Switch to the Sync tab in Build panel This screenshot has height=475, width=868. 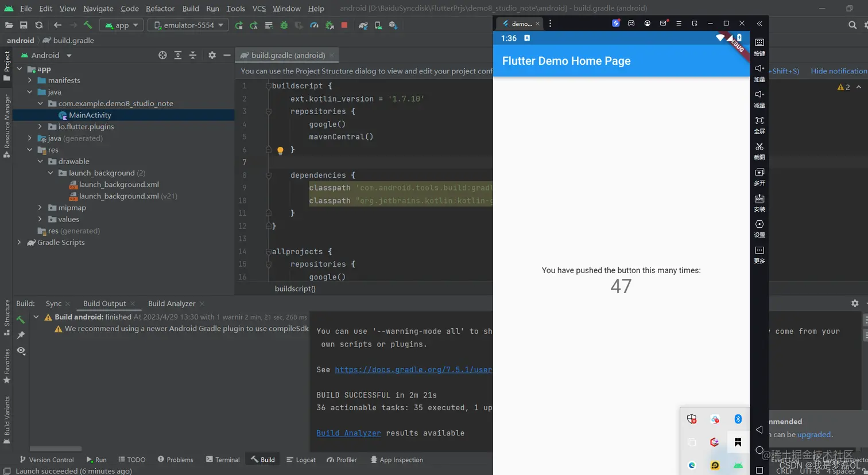[x=53, y=303]
